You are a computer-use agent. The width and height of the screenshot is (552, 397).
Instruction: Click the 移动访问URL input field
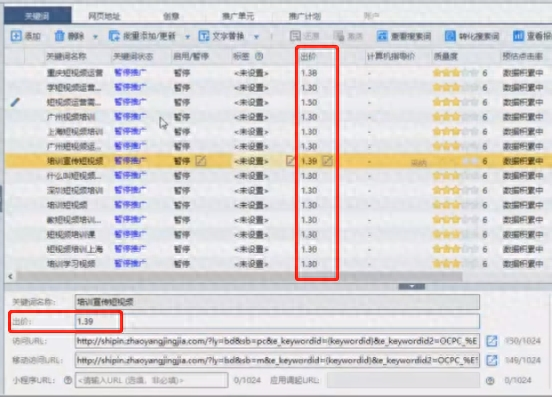pyautogui.click(x=277, y=360)
